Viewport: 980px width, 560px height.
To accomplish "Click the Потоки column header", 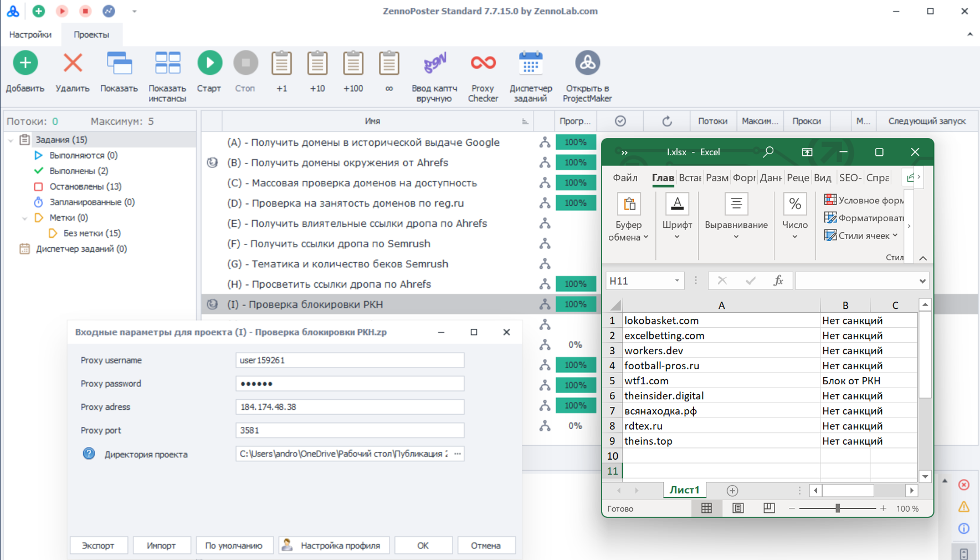I will click(712, 121).
